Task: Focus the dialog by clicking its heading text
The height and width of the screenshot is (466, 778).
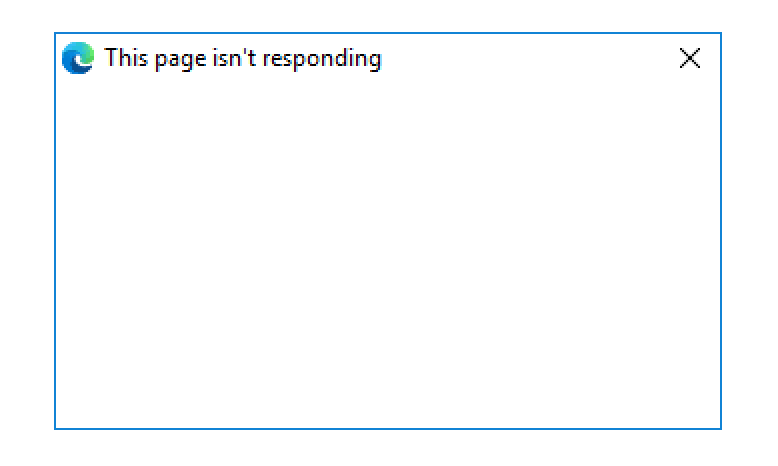Action: pos(243,59)
